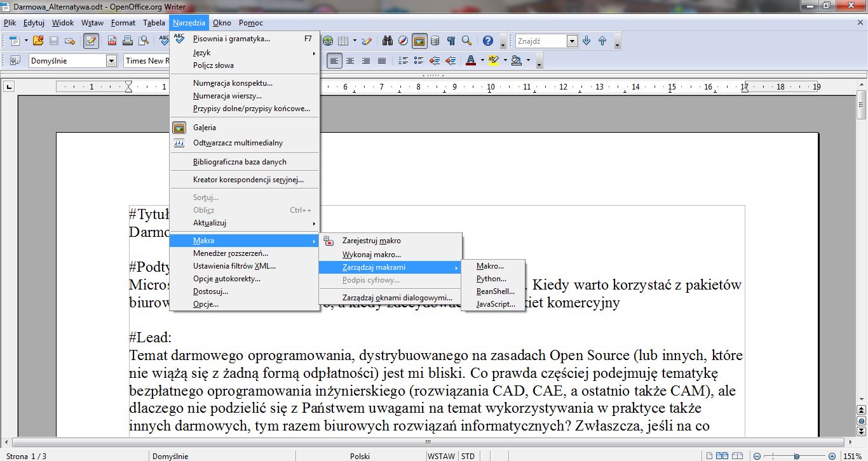Open the Domyślnie paragraph style dropdown
The image size is (868, 461).
tap(112, 61)
